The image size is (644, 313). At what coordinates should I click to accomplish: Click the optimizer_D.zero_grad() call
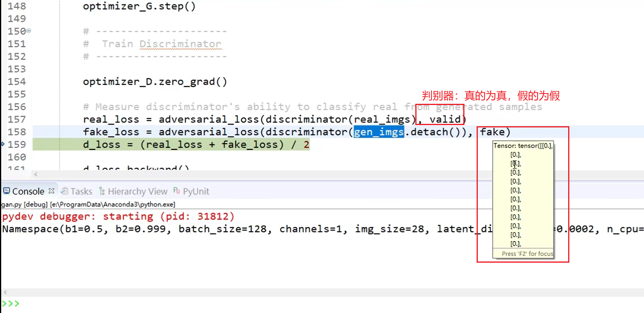155,82
